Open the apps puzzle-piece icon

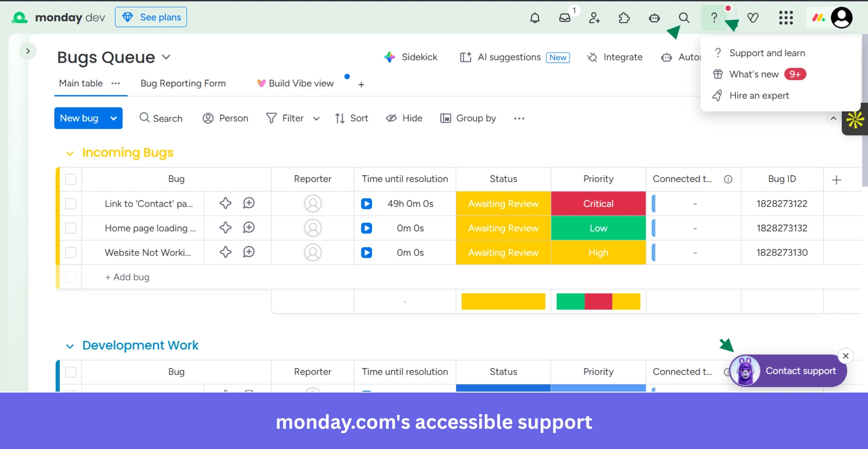pos(624,18)
